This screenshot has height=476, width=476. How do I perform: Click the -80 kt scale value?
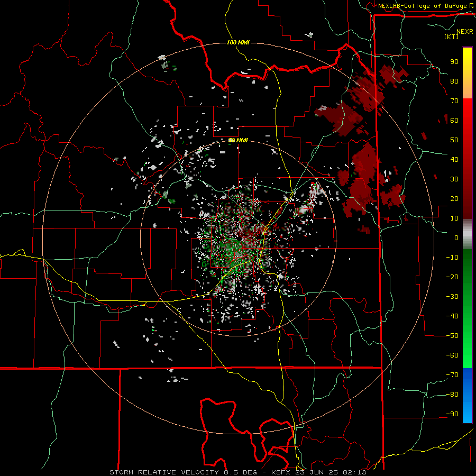click(x=452, y=395)
